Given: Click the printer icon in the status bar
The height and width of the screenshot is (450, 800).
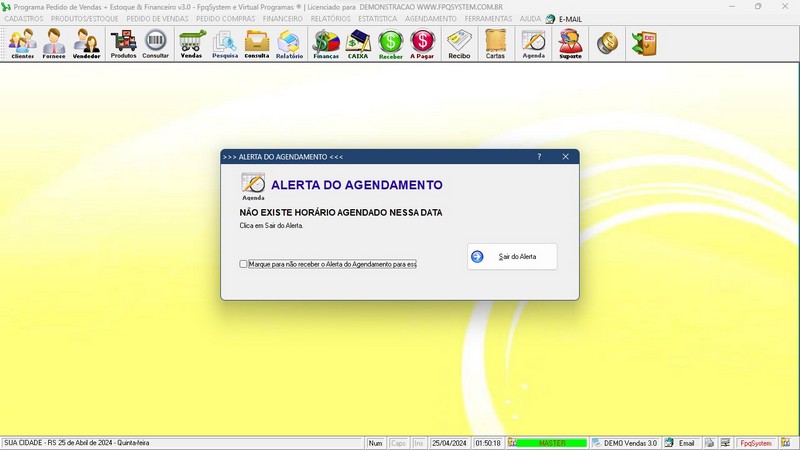Looking at the screenshot, I should (710, 443).
